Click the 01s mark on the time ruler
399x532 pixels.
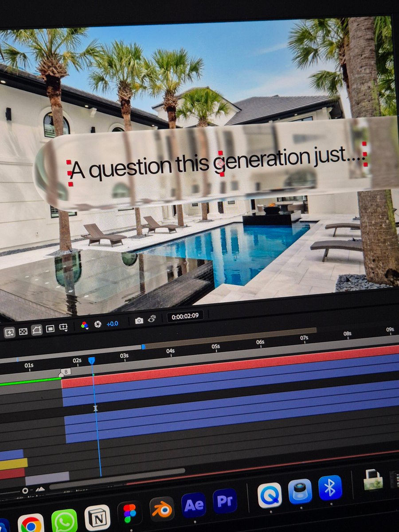click(29, 366)
